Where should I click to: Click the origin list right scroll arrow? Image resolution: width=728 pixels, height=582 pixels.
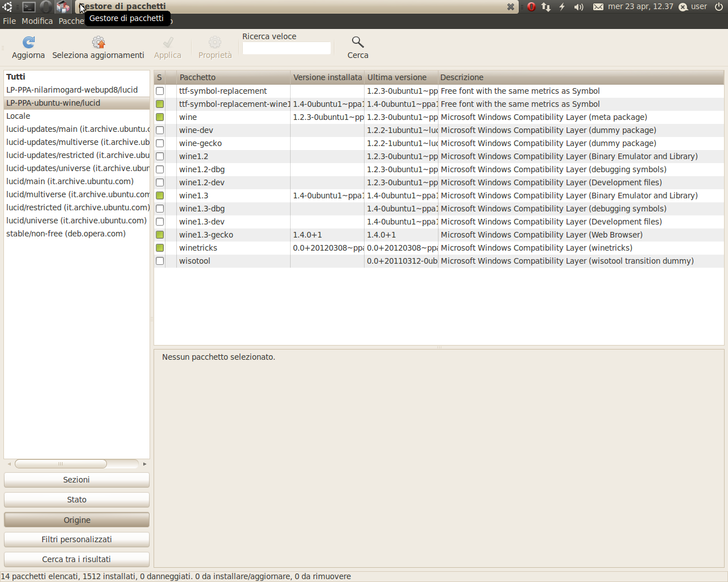tap(144, 464)
